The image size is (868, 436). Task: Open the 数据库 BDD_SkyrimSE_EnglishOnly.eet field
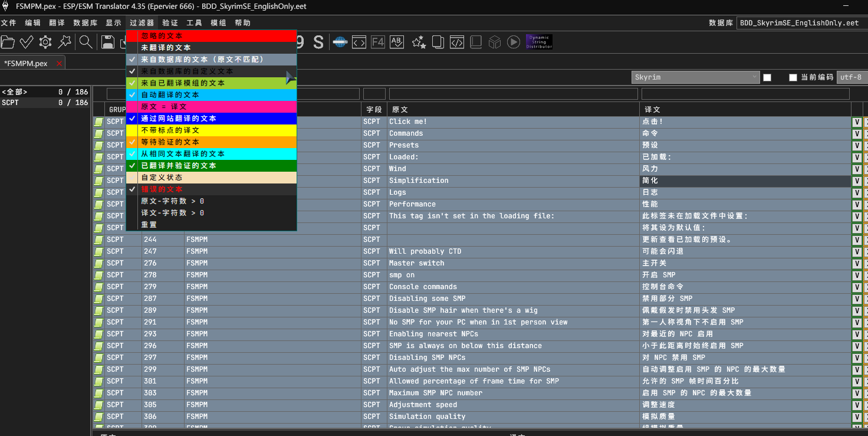click(x=802, y=23)
